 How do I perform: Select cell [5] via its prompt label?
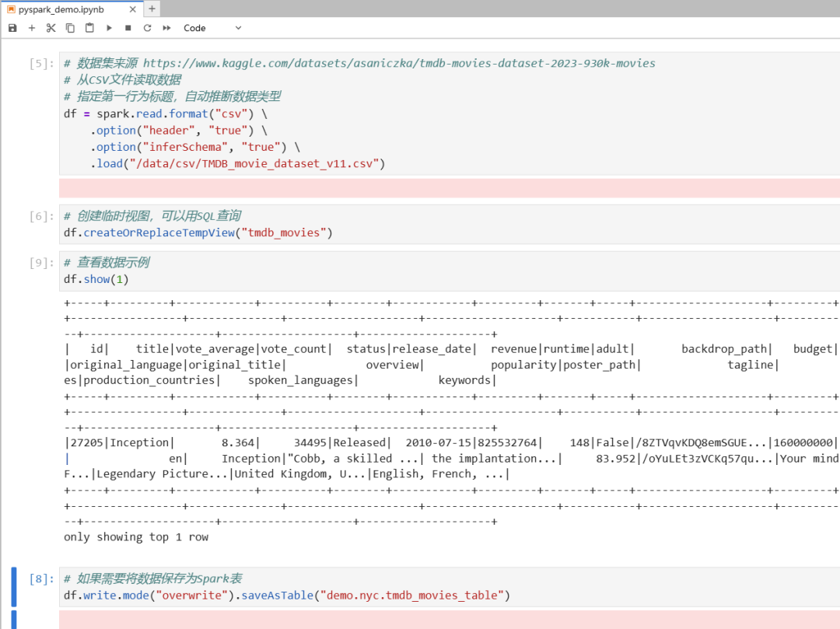(x=41, y=64)
